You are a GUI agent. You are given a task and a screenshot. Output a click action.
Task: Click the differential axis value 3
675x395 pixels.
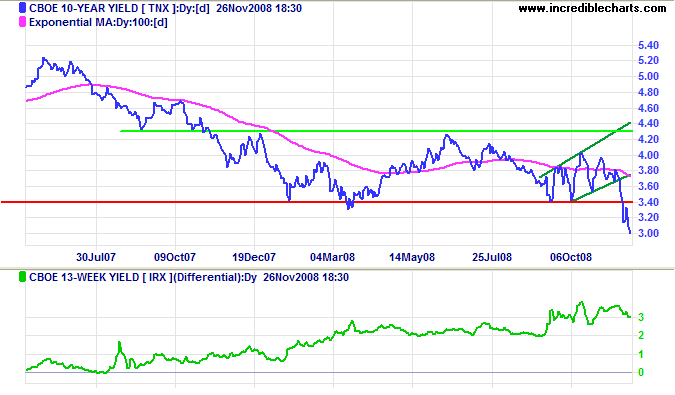[x=641, y=318]
